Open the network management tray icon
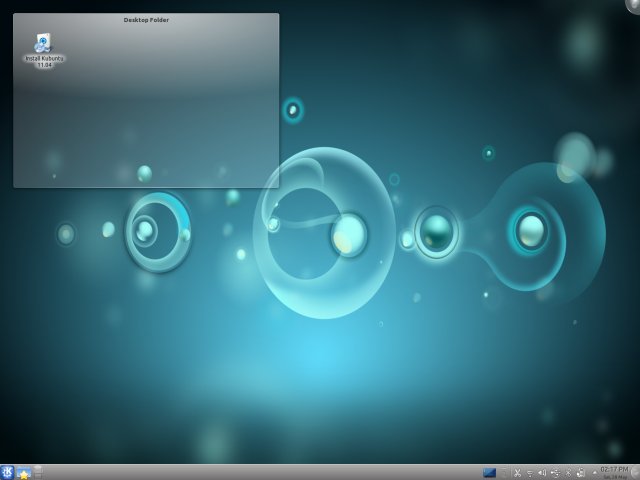This screenshot has height=480, width=640. point(530,473)
